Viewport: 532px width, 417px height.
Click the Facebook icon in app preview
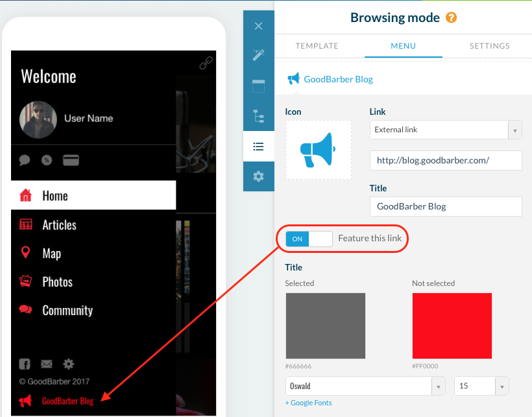[25, 364]
